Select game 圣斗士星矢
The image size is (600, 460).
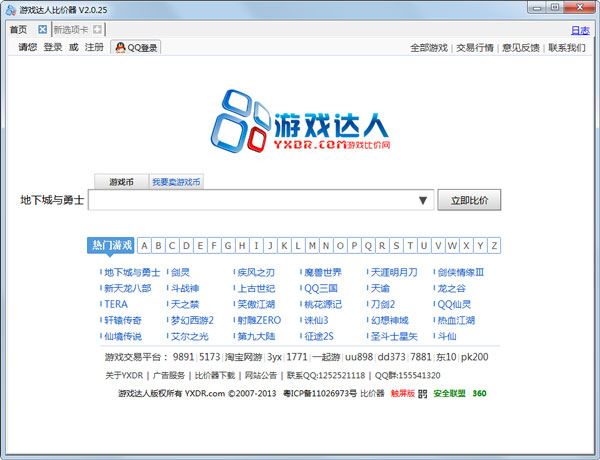tap(394, 336)
